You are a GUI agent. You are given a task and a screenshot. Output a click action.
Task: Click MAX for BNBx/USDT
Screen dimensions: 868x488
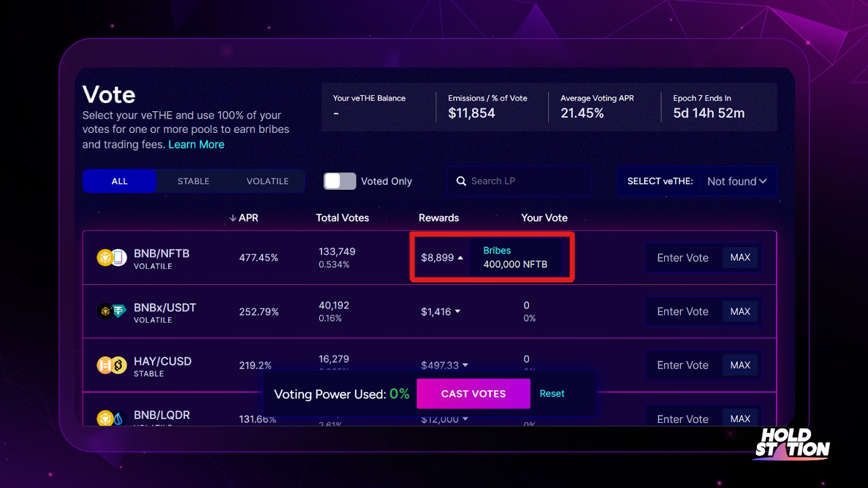coord(740,311)
